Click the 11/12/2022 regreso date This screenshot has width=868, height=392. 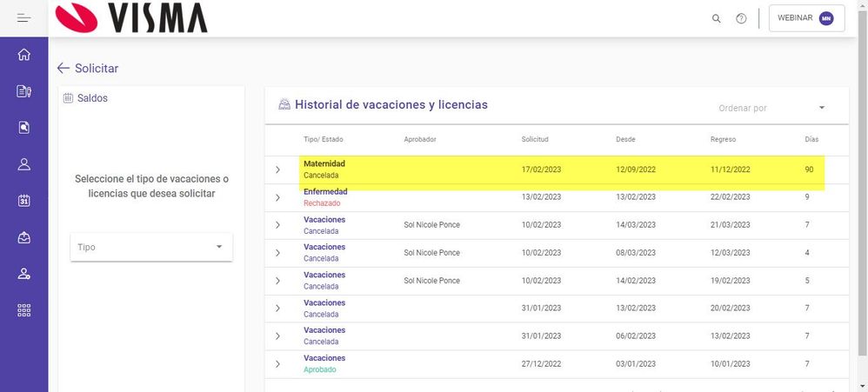point(731,169)
